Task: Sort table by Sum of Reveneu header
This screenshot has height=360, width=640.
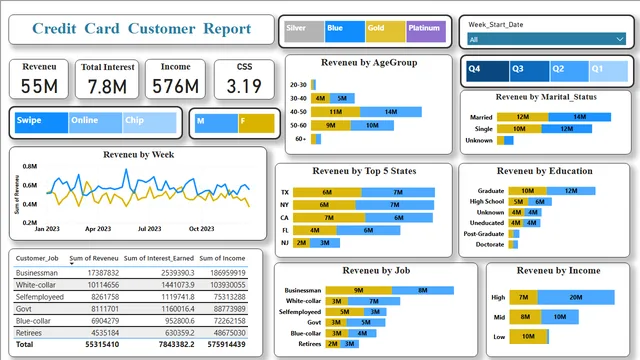Action: [94, 258]
